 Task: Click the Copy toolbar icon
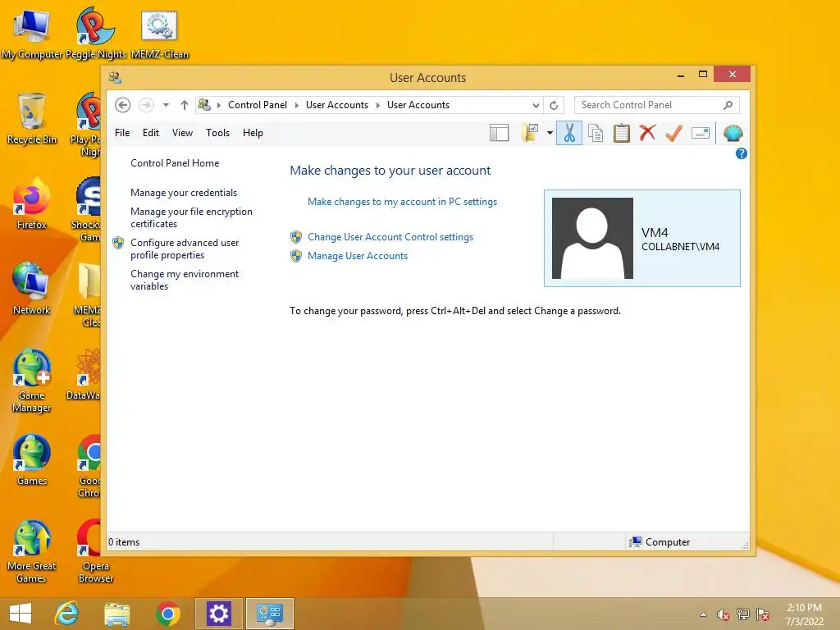[x=596, y=133]
